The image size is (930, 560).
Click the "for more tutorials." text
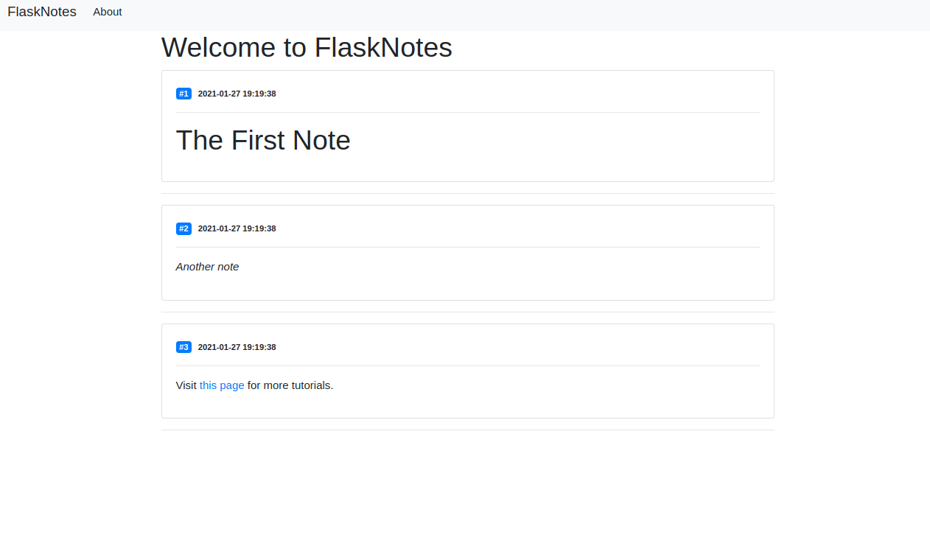pyautogui.click(x=290, y=385)
